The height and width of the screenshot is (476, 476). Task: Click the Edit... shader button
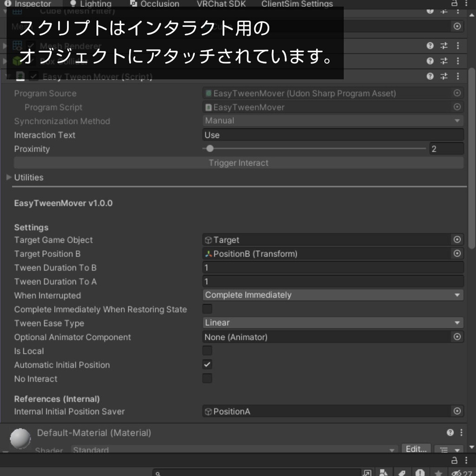tap(416, 449)
